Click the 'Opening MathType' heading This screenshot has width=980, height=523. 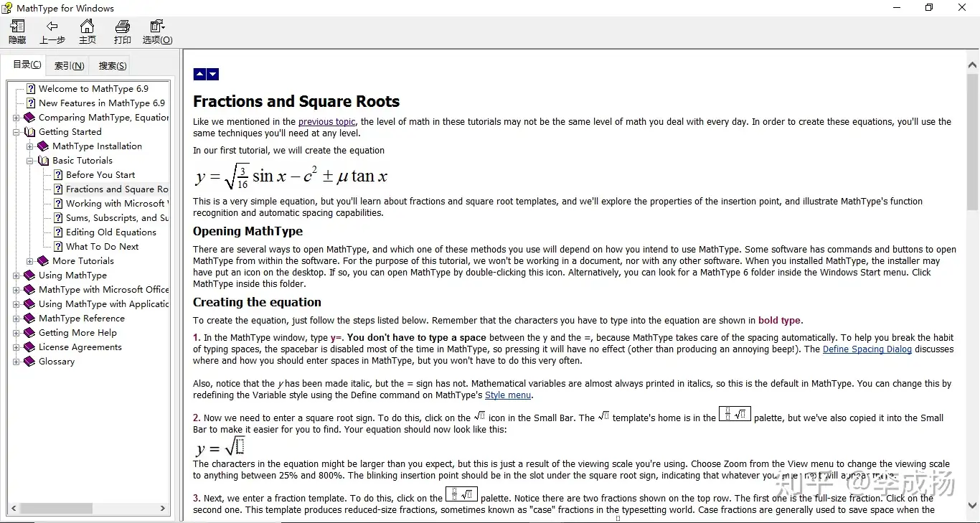(x=248, y=231)
